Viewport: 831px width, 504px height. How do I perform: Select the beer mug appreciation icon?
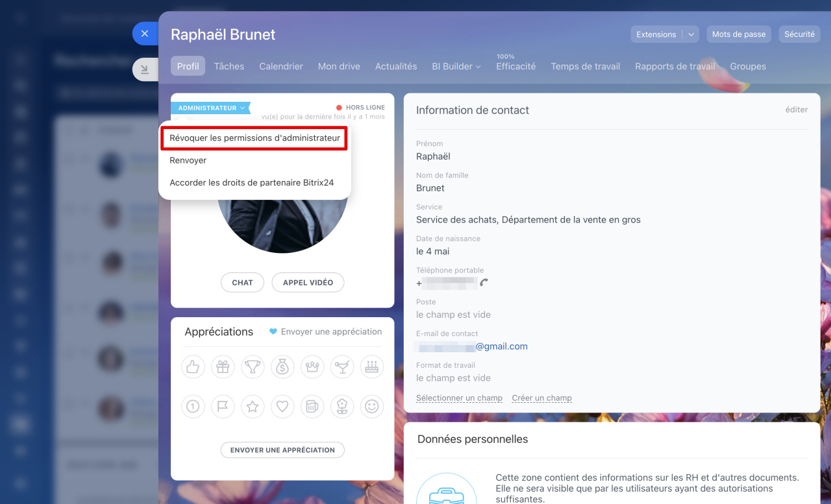[x=312, y=407]
